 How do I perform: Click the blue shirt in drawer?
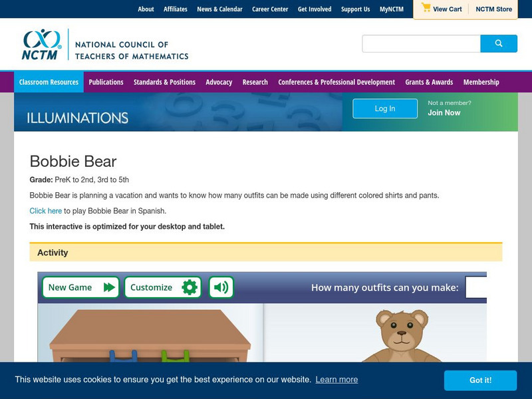coord(124,356)
